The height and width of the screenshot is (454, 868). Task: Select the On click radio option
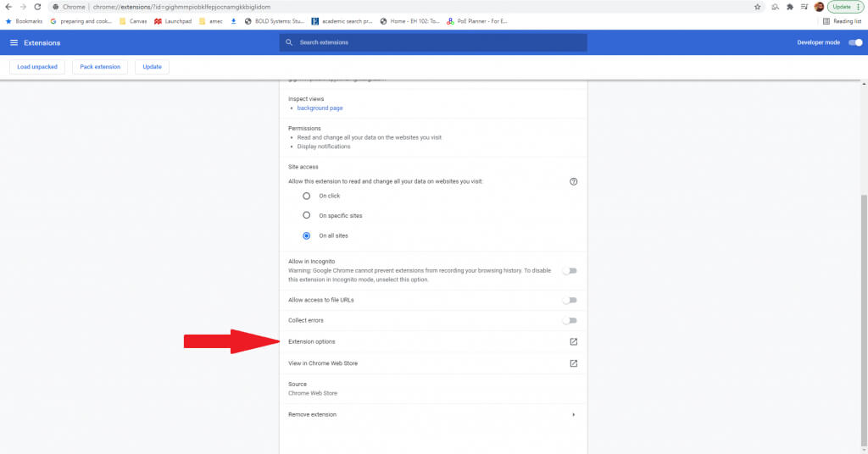307,196
